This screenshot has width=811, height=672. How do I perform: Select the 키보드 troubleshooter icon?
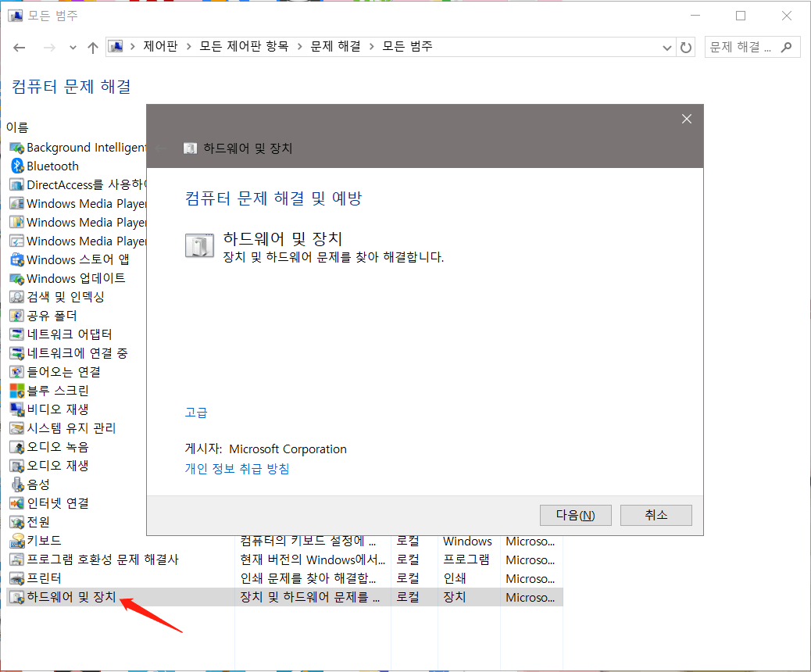click(x=17, y=540)
